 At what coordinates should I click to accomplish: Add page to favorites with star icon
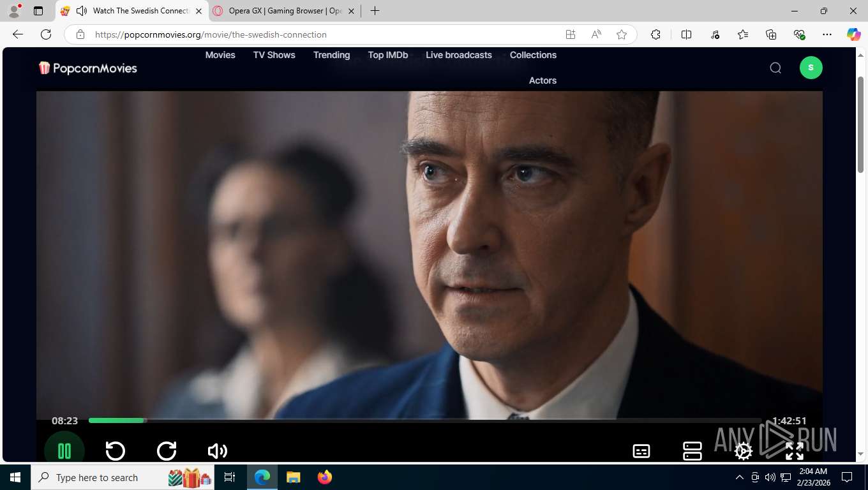tap(622, 34)
